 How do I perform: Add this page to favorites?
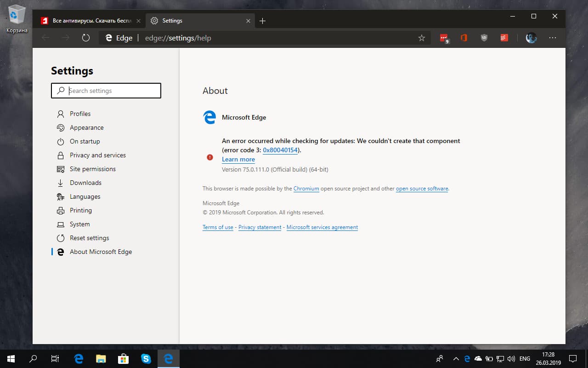(x=421, y=38)
